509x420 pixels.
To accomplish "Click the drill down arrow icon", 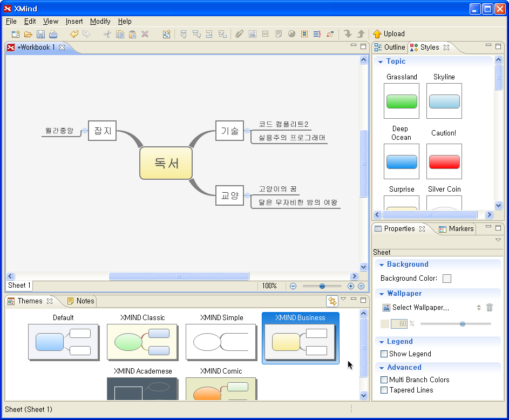I will pyautogui.click(x=348, y=34).
